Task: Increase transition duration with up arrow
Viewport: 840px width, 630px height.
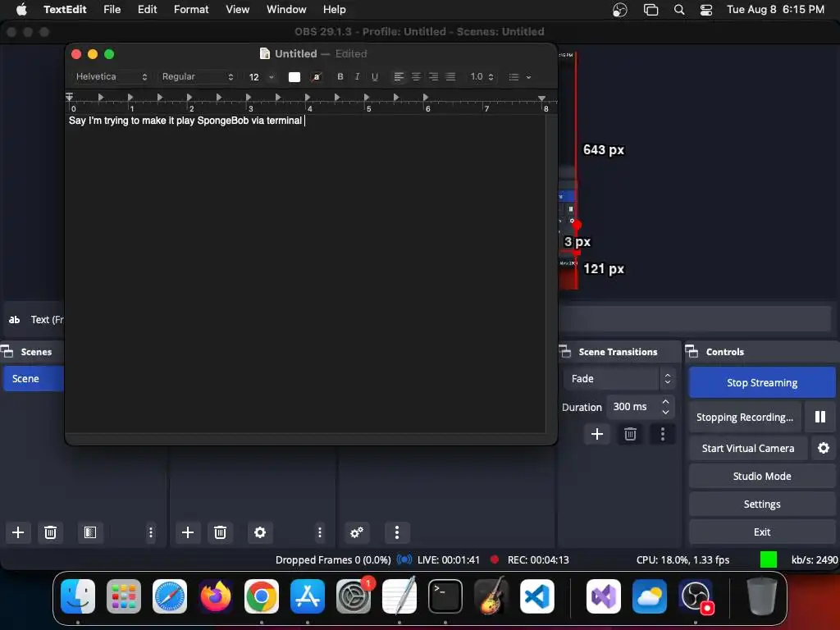Action: 665,401
